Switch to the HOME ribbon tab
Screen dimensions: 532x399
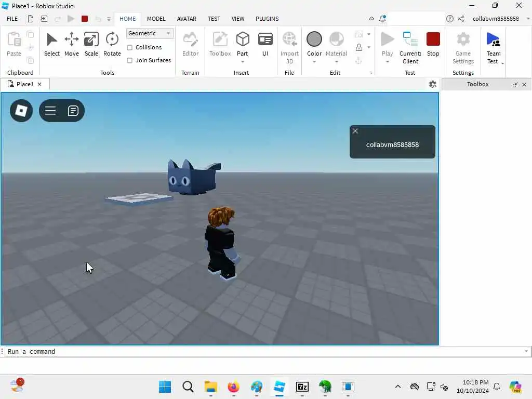128,19
